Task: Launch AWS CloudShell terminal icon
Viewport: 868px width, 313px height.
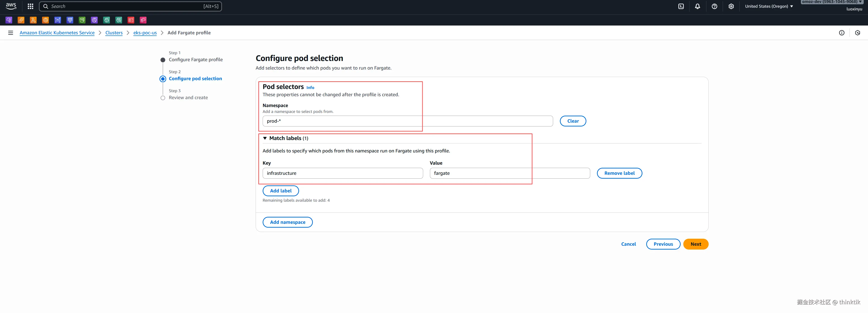Action: [681, 6]
